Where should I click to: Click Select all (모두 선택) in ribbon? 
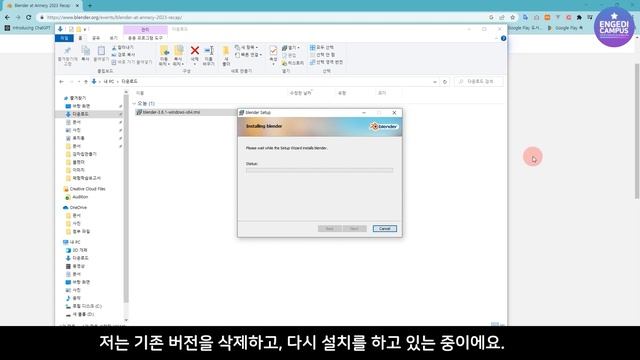coord(322,48)
